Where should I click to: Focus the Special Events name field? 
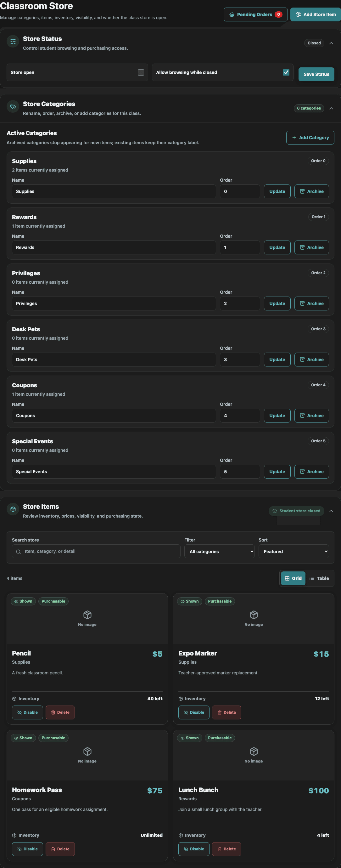pos(114,471)
